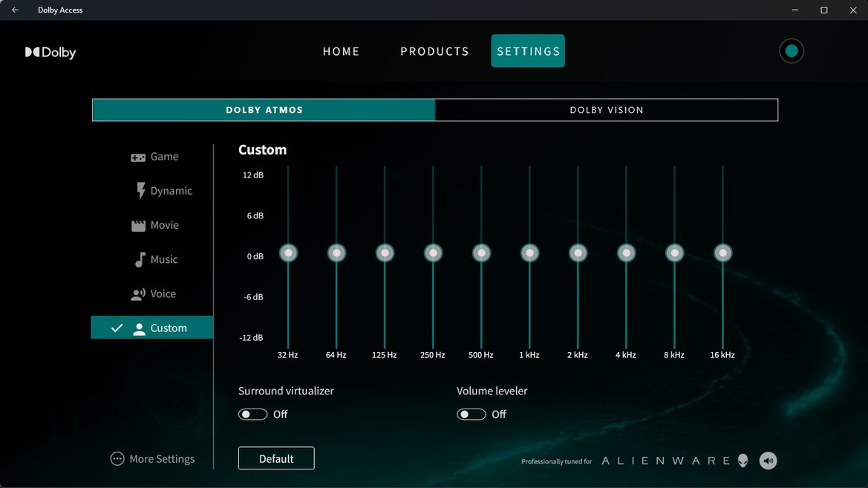868x488 pixels.
Task: Click the Surround virtualizer label
Action: point(286,391)
